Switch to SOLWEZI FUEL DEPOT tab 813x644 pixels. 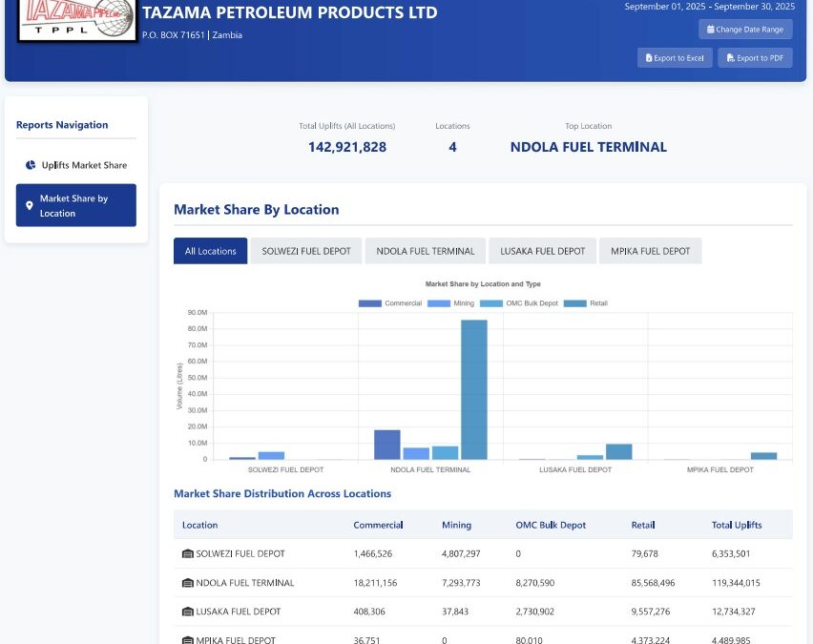306,251
